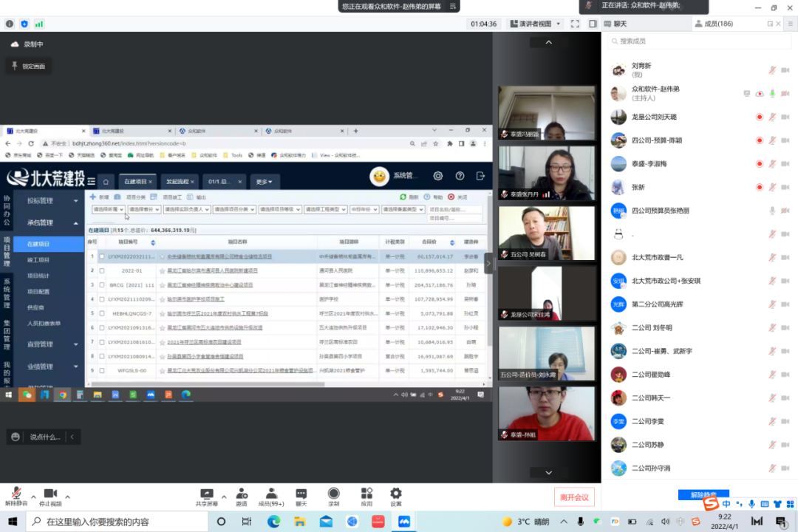Open Microsoft Edge from the Windows taskbar

pyautogui.click(x=273, y=521)
